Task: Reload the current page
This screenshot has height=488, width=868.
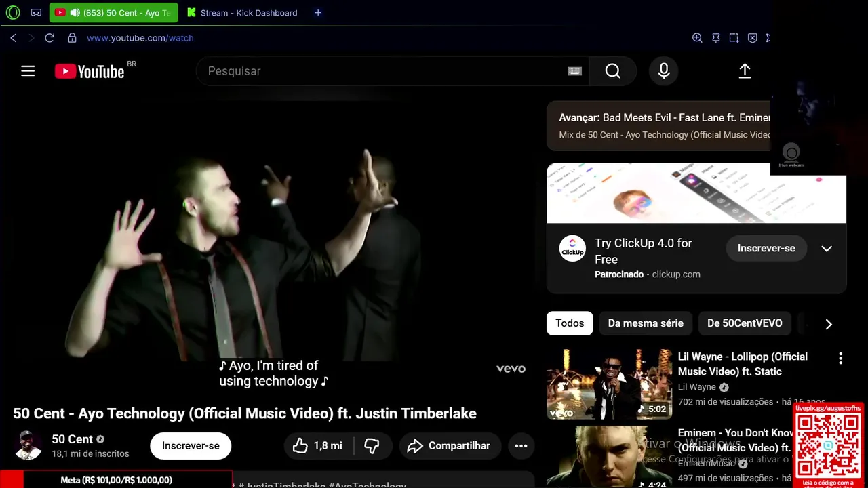Action: [x=50, y=38]
